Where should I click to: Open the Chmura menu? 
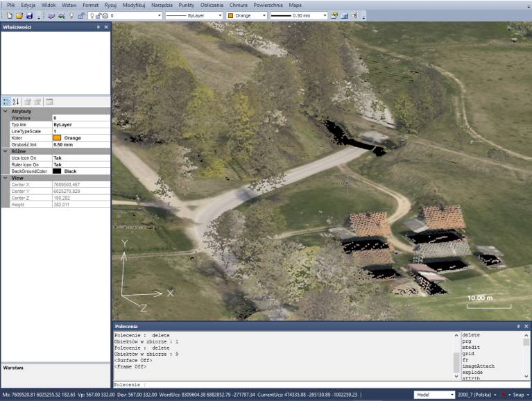point(238,5)
